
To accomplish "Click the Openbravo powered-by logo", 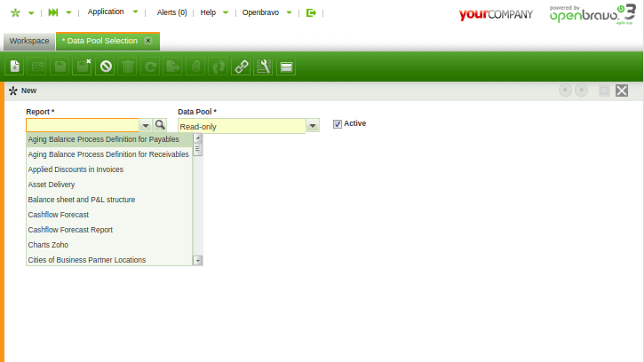I will point(592,14).
